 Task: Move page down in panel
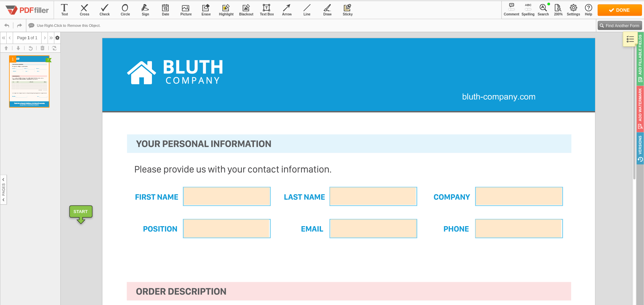click(x=18, y=48)
